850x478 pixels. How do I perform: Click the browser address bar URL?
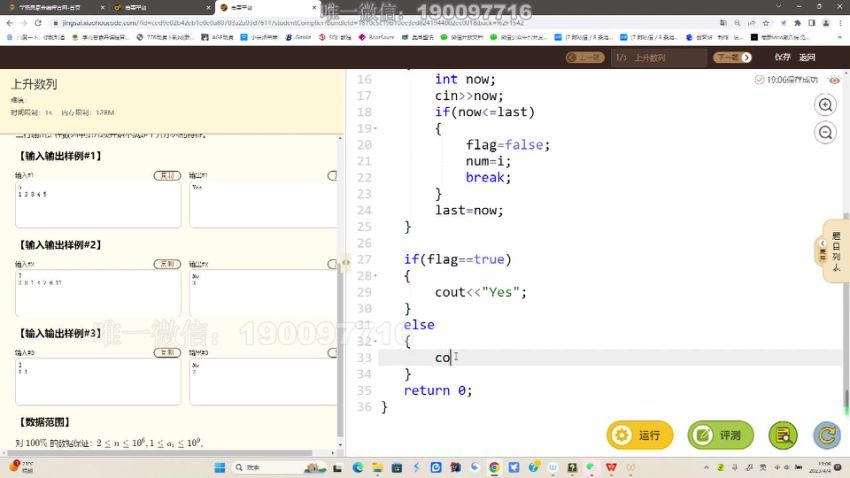click(293, 23)
